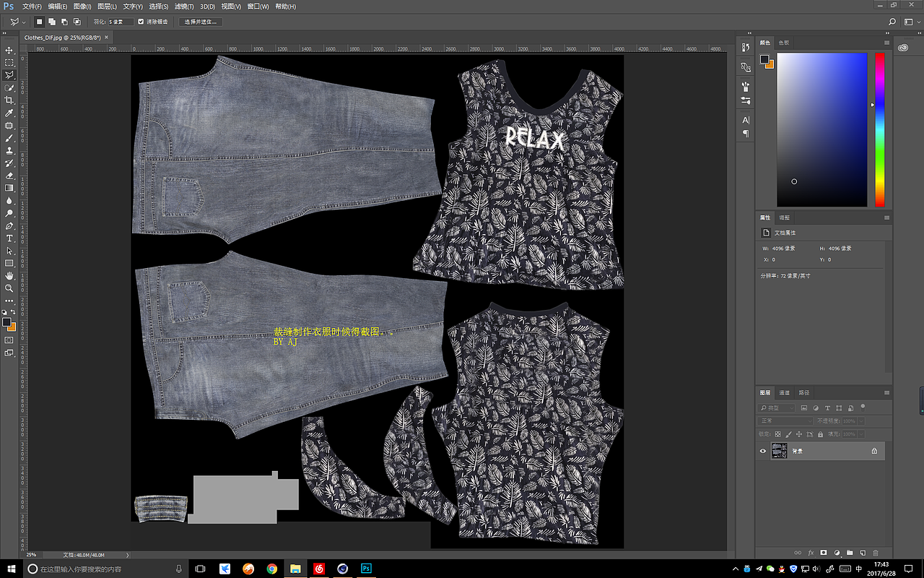Toggle the anti-alias checkbox
Screen dimensions: 924x578
141,22
